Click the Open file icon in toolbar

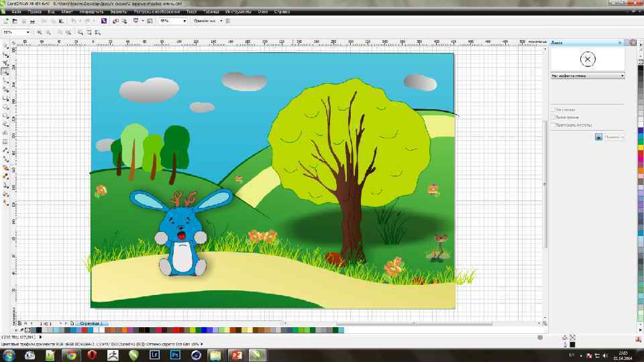(x=15, y=21)
